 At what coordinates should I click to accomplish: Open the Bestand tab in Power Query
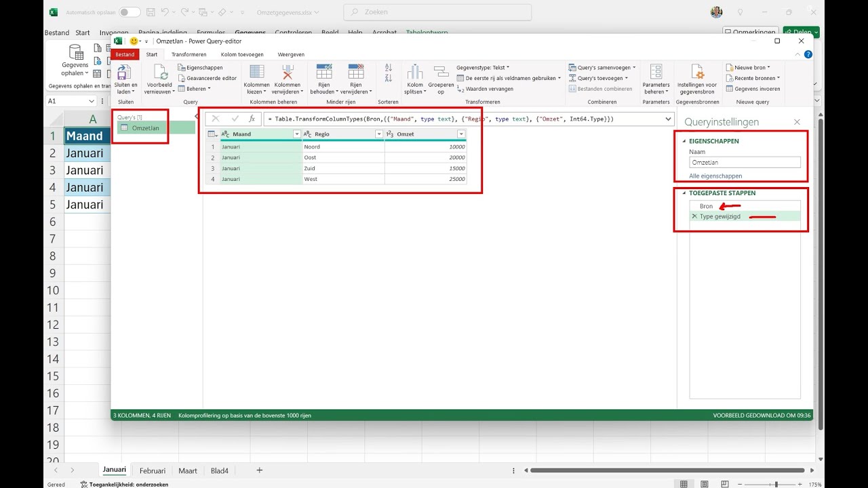click(x=125, y=54)
